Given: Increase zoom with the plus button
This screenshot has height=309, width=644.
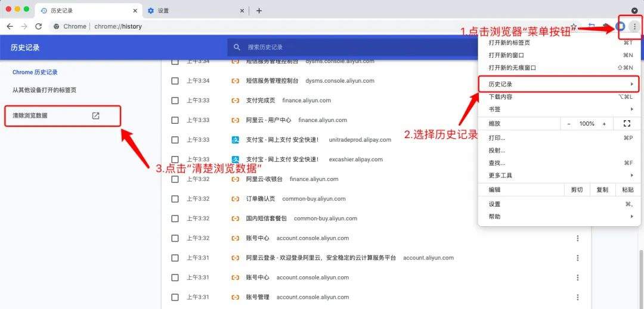Looking at the screenshot, I should tap(604, 124).
